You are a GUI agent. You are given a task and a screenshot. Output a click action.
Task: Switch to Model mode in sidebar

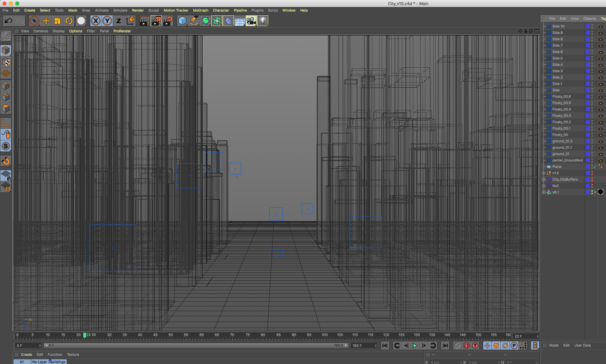[x=6, y=51]
